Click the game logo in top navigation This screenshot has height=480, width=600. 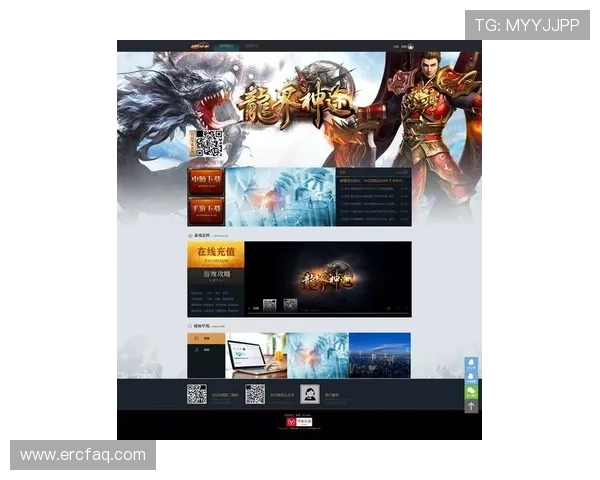pos(201,46)
